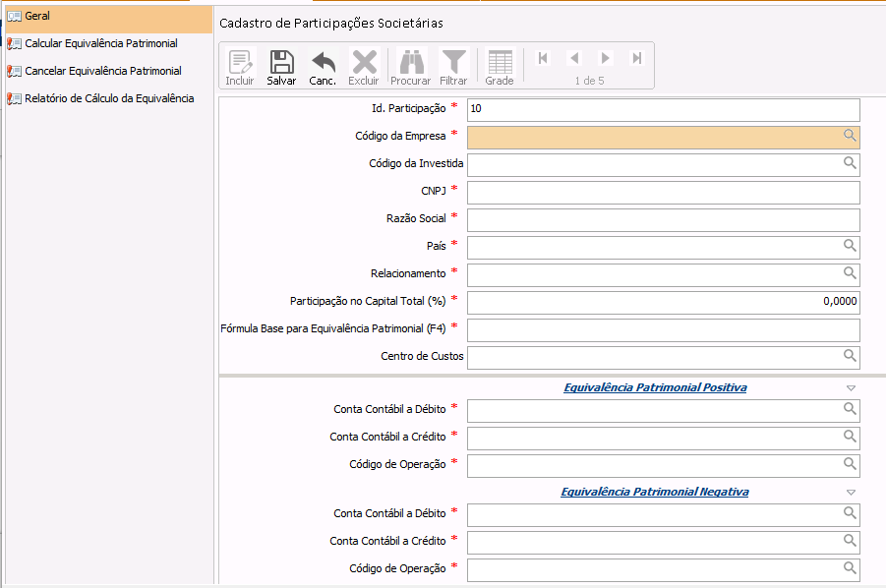This screenshot has height=588, width=886.
Task: Click Positiva Código de Operação field
Action: [664, 466]
